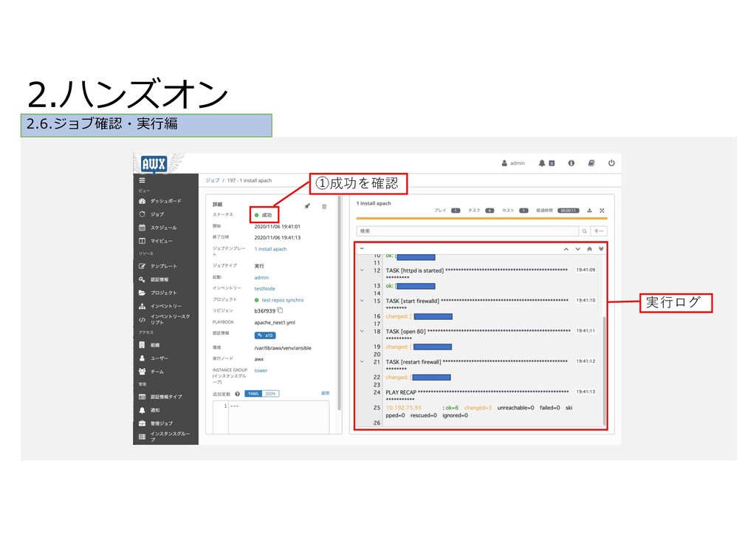Open the test repos synchro project link

283,300
